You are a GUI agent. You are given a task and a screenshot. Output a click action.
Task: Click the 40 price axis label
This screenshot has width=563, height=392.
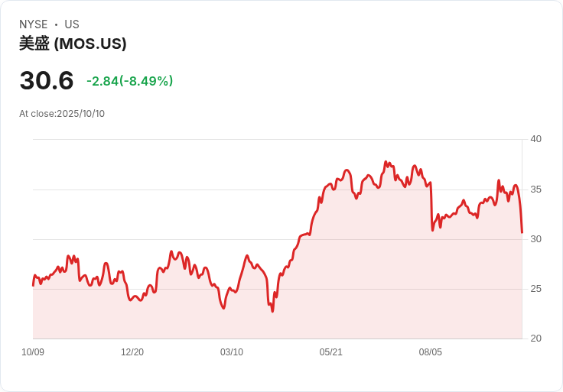pyautogui.click(x=535, y=139)
